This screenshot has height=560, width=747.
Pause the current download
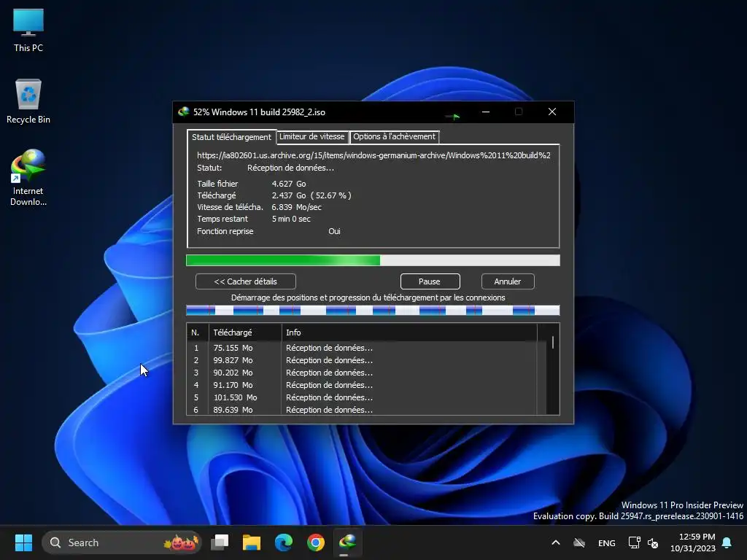pyautogui.click(x=430, y=281)
